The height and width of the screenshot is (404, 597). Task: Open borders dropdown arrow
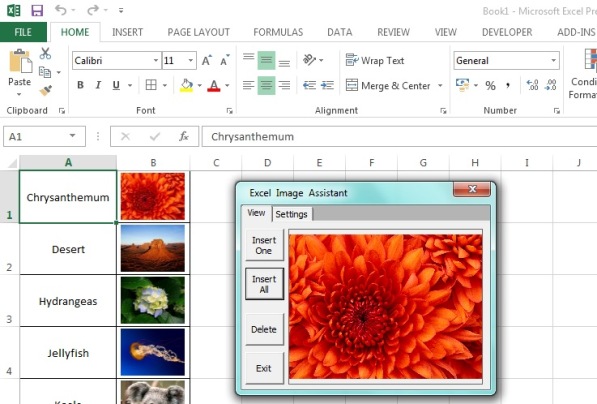point(165,85)
